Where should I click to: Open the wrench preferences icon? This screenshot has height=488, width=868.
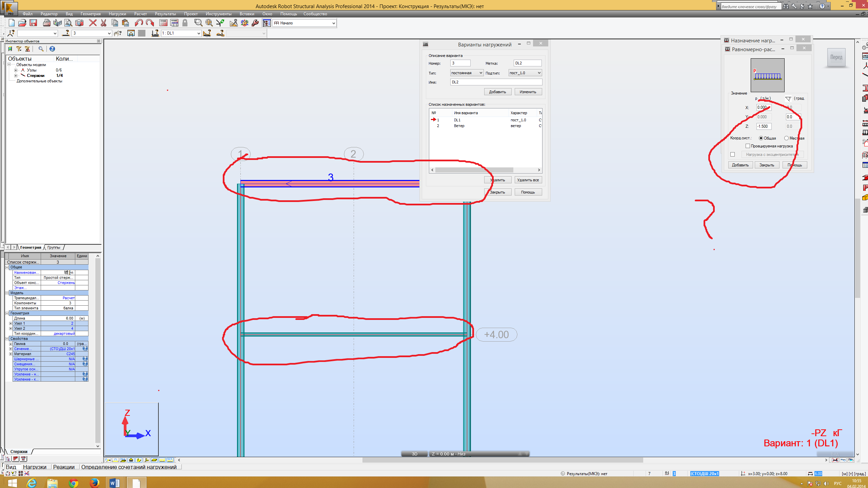click(255, 23)
